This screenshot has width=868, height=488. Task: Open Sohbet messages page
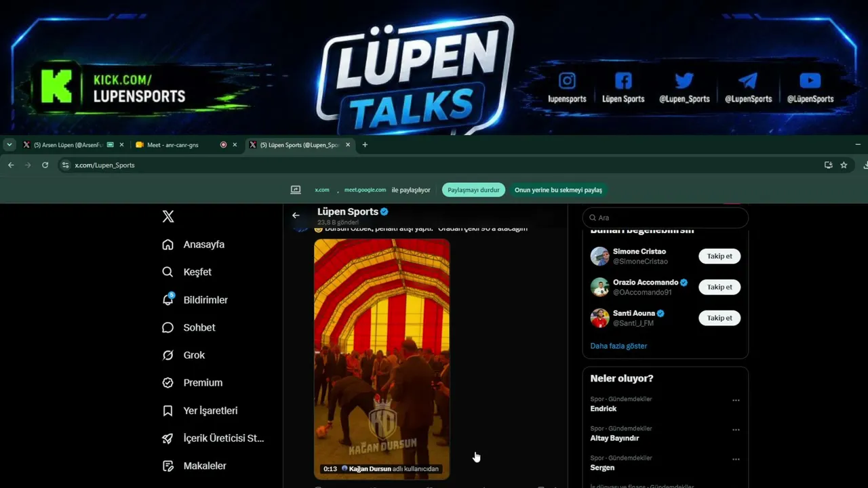click(189, 327)
